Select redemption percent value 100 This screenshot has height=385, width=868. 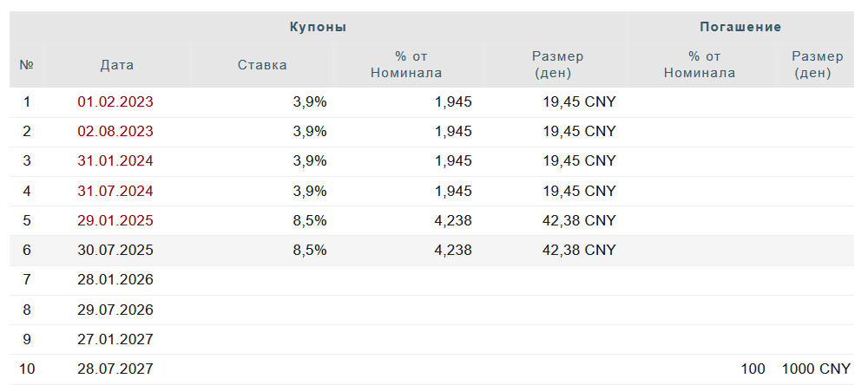(x=753, y=369)
